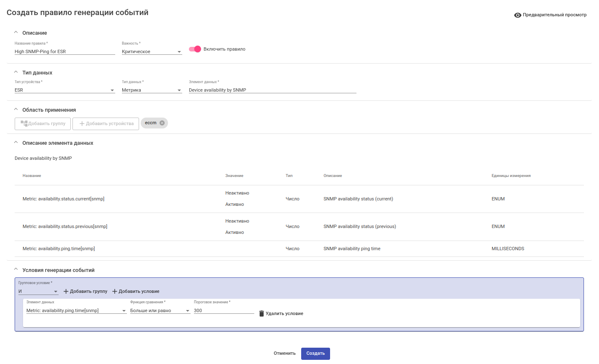Open the "Тип данных" Метрика dropdown
The height and width of the screenshot is (364, 599).
point(152,90)
